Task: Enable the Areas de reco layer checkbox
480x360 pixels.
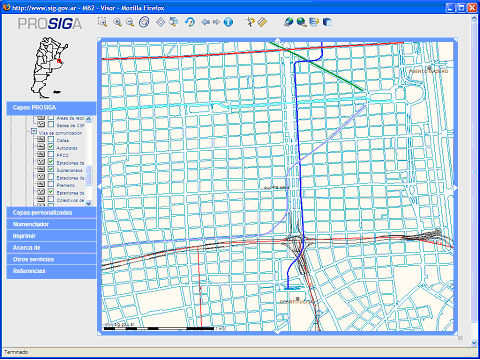Action: 51,117
